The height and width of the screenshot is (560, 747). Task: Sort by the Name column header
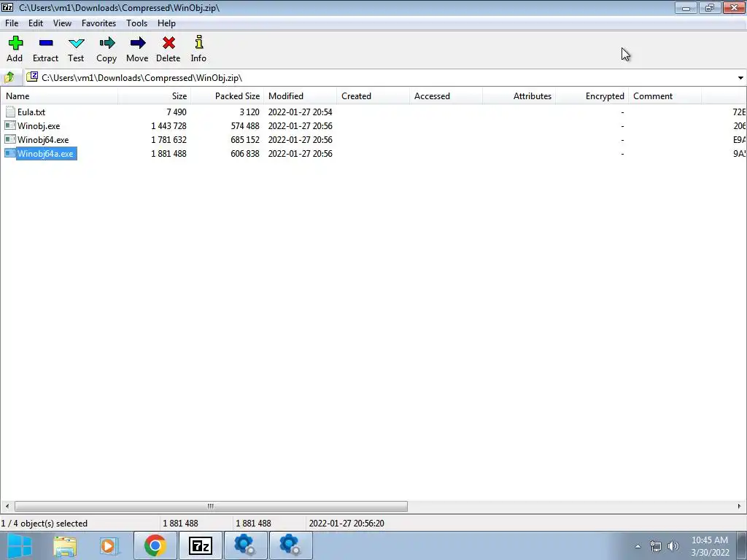coord(59,96)
